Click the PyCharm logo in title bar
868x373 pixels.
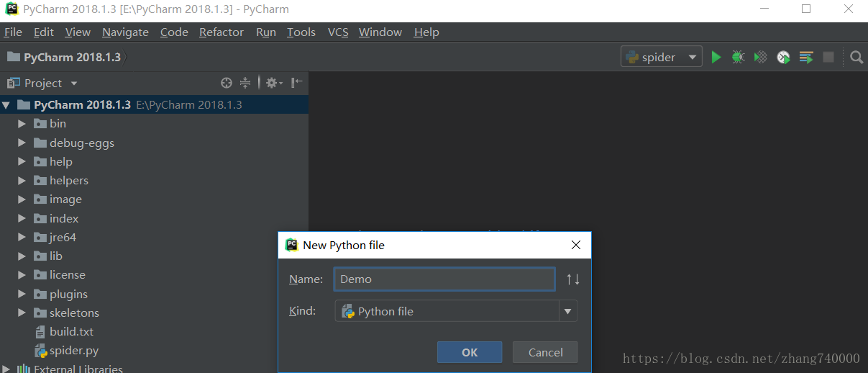click(x=12, y=9)
